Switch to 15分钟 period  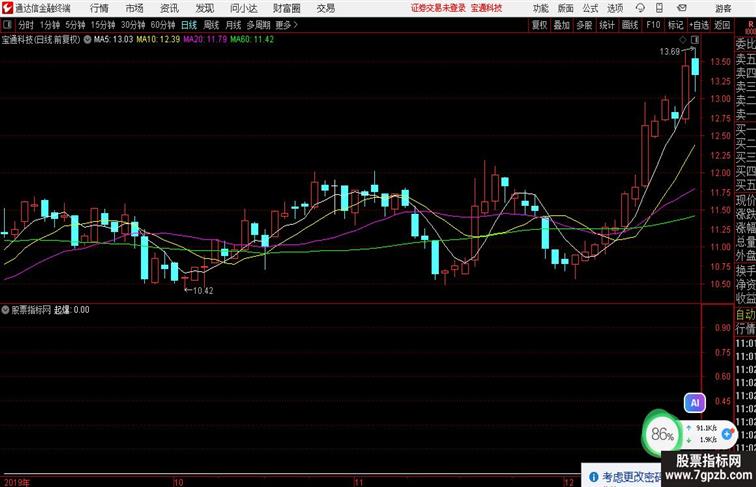(103, 25)
